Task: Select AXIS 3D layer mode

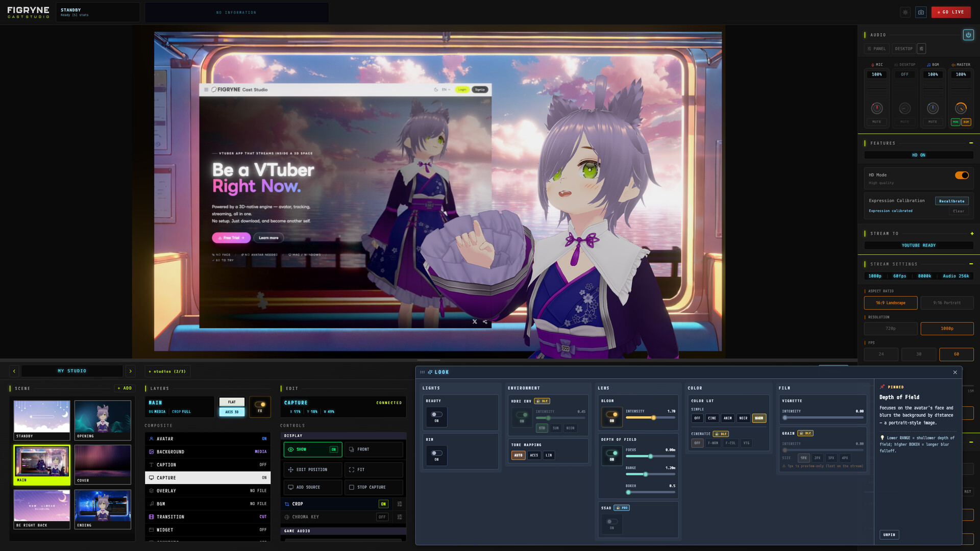Action: [232, 412]
